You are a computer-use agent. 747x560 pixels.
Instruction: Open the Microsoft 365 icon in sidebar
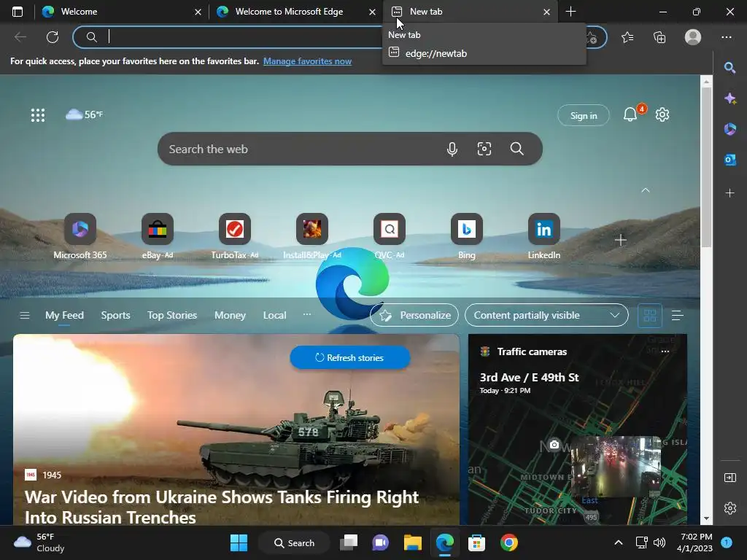point(729,129)
